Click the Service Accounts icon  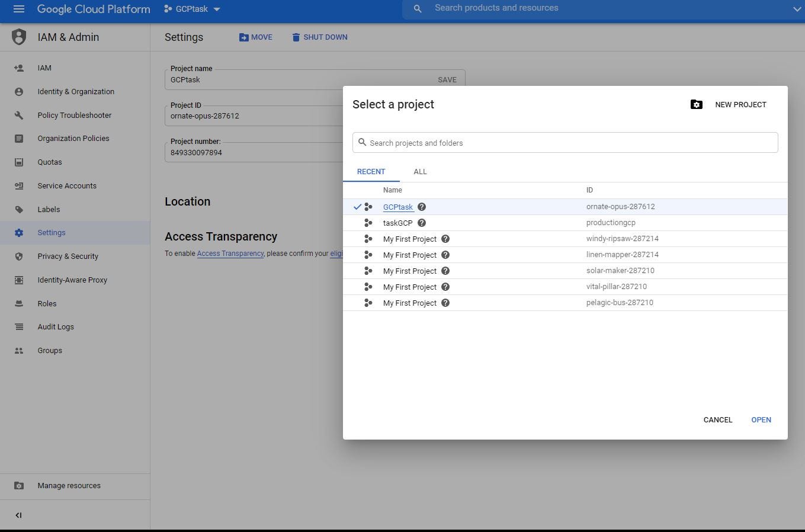tap(19, 186)
